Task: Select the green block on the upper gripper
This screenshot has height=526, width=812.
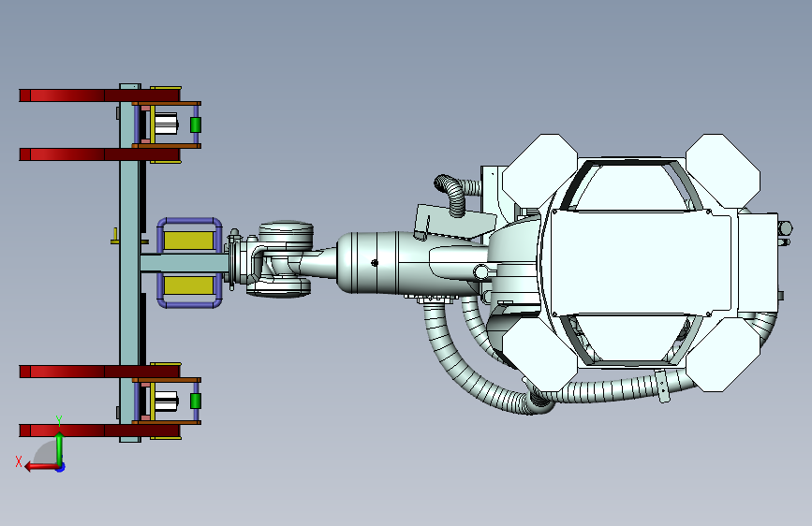Action: pos(195,124)
